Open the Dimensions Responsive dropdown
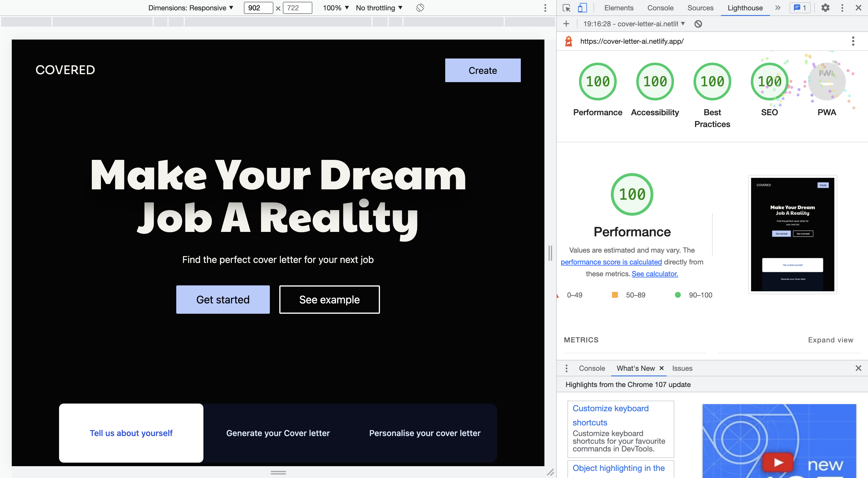Image resolution: width=868 pixels, height=478 pixels. click(x=191, y=8)
